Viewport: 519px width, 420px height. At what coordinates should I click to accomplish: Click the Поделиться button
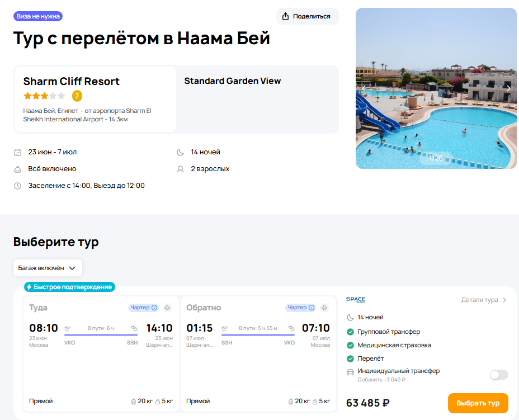point(308,16)
